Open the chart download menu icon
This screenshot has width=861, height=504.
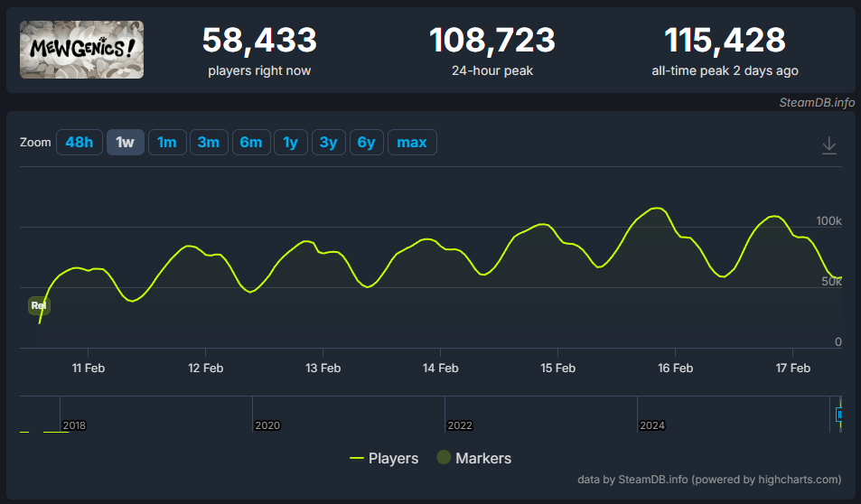coord(828,145)
